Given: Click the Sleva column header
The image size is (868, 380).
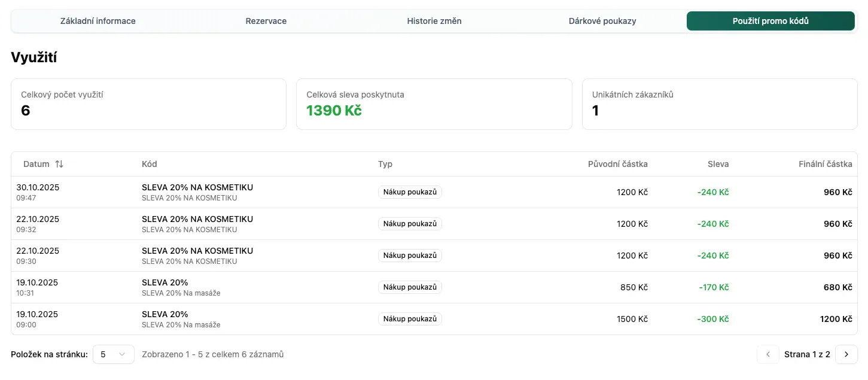Looking at the screenshot, I should (x=718, y=164).
